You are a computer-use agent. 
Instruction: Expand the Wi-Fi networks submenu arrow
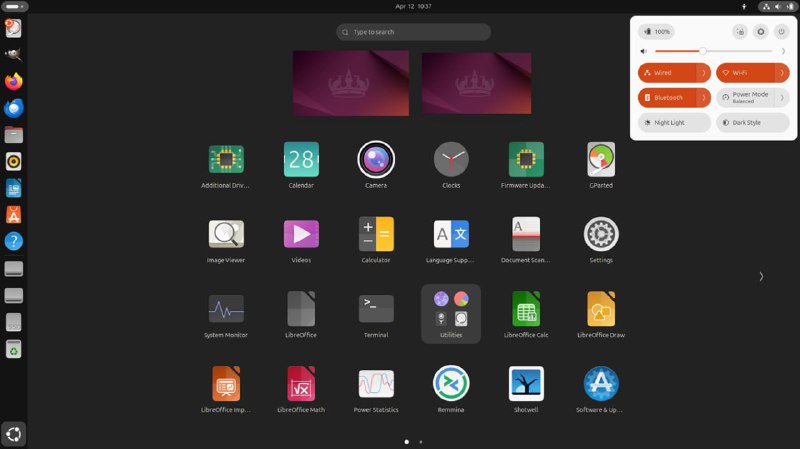tap(782, 72)
